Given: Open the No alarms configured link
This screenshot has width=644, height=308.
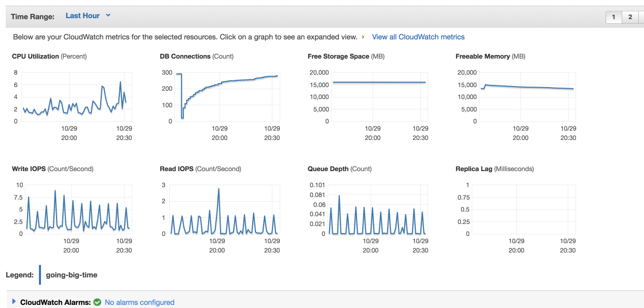Looking at the screenshot, I should [x=139, y=302].
